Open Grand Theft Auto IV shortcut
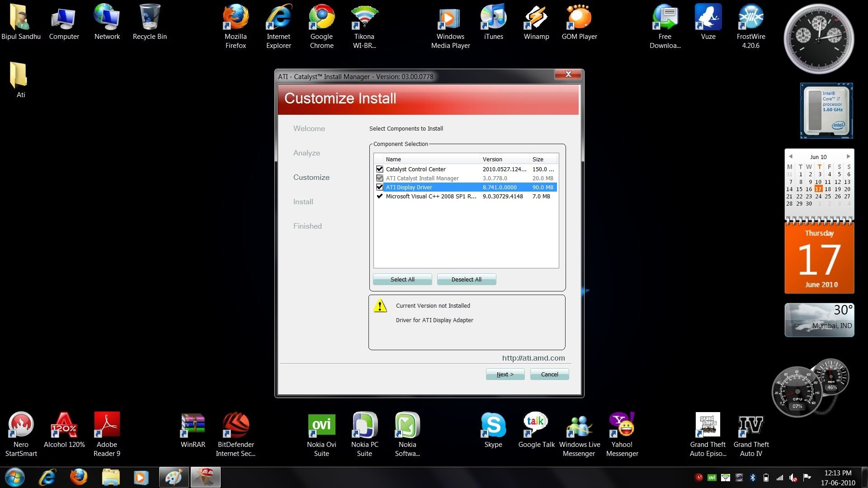The image size is (868, 488). [x=751, y=426]
